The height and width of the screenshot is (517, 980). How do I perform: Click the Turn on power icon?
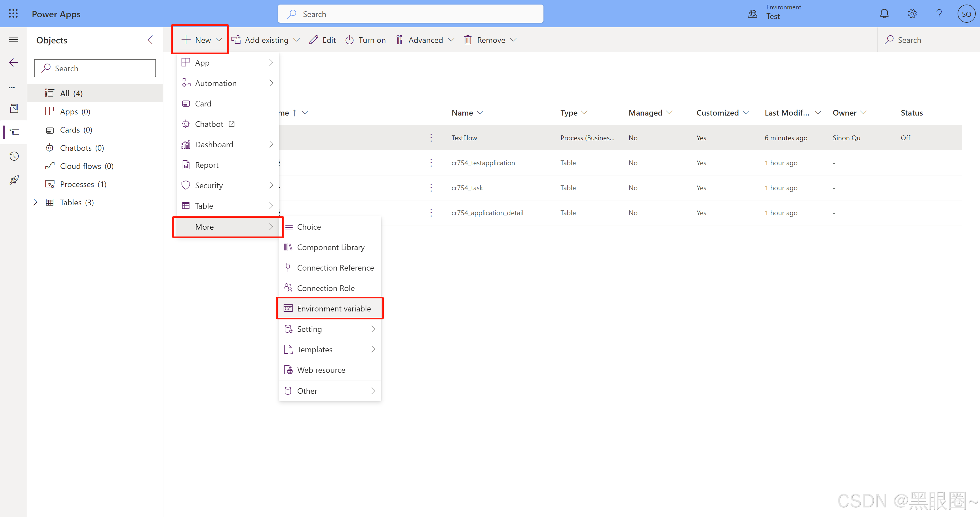point(349,39)
